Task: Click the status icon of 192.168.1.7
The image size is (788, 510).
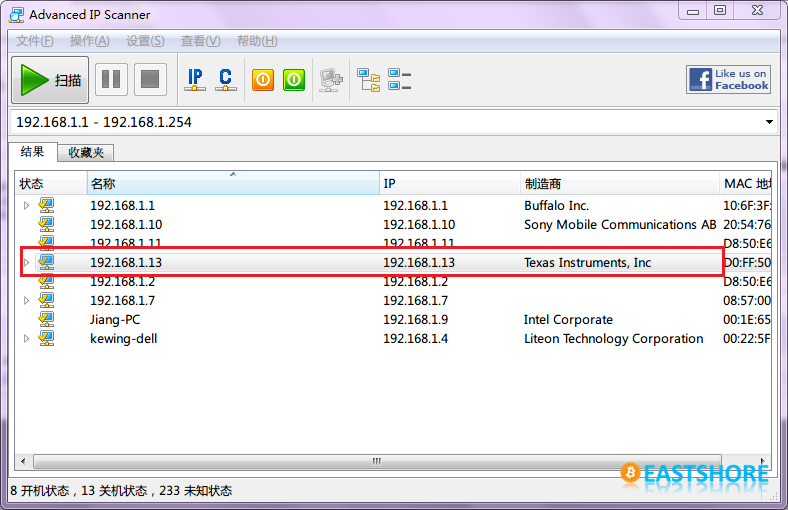Action: click(x=46, y=300)
